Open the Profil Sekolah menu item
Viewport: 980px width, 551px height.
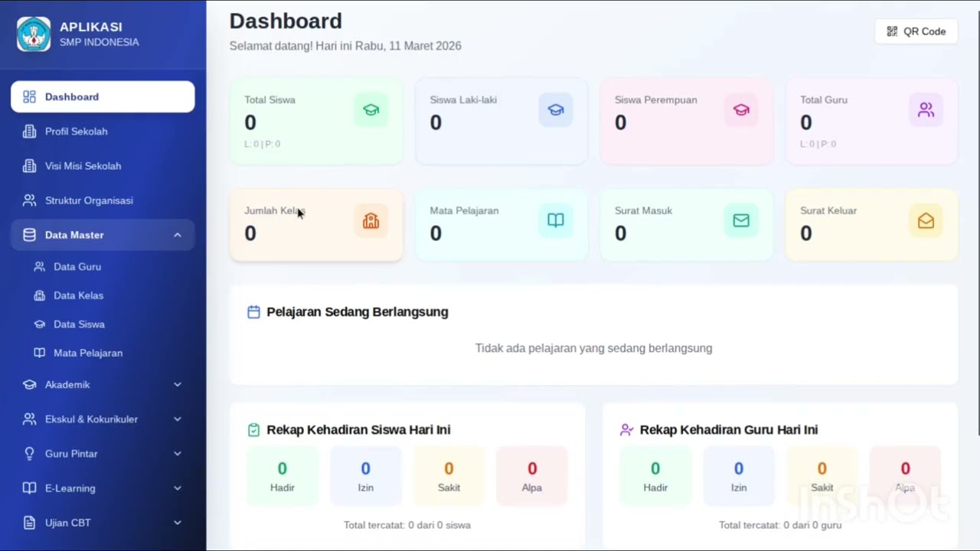point(103,131)
